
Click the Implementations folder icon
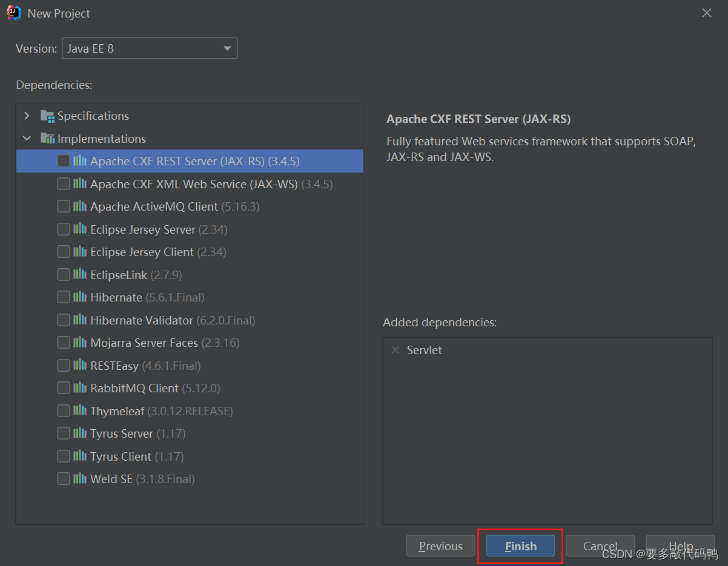click(x=47, y=139)
